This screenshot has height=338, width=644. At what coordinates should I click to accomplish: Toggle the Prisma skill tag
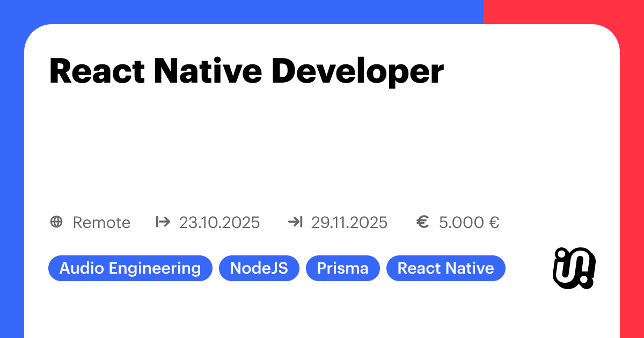343,268
